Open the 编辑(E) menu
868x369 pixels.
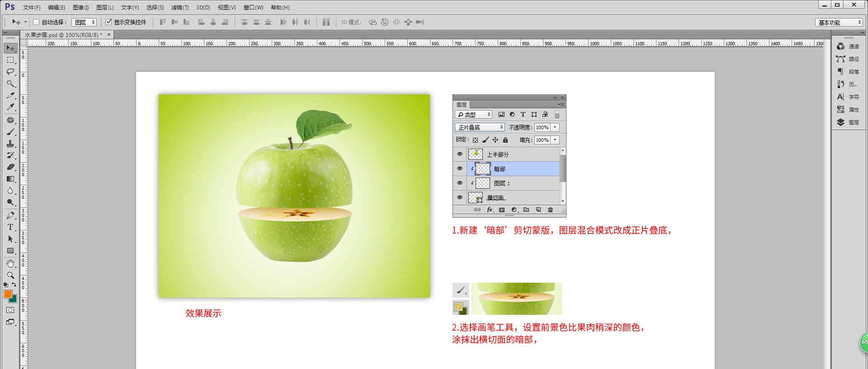57,8
